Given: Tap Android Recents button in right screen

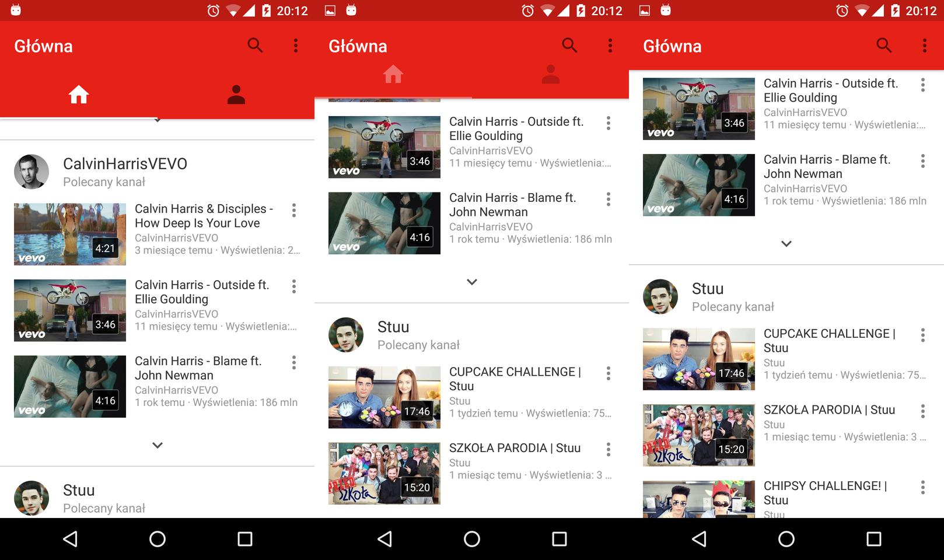Looking at the screenshot, I should pos(874,539).
